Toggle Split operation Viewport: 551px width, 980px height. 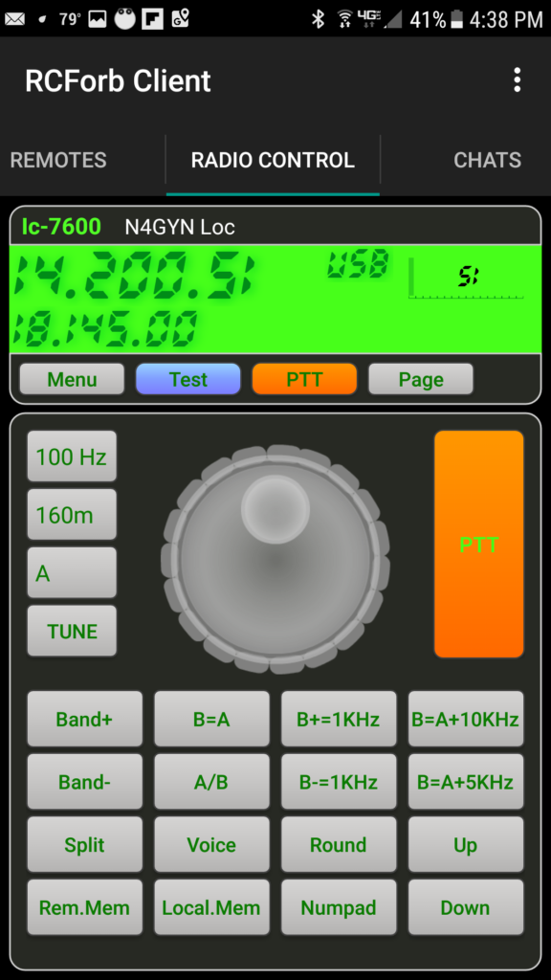pos(84,844)
